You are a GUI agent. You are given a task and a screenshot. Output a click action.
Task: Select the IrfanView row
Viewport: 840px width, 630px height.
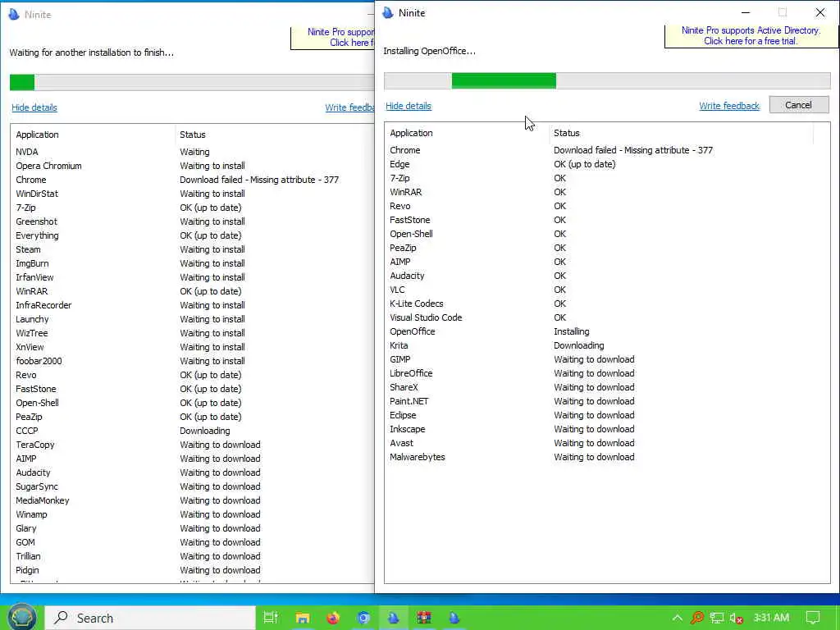click(x=193, y=277)
